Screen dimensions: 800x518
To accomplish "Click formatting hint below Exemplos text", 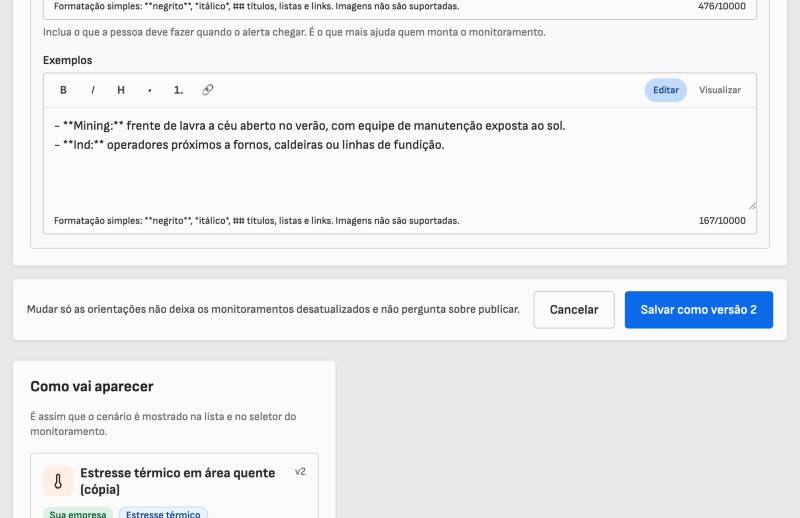I will [x=257, y=220].
